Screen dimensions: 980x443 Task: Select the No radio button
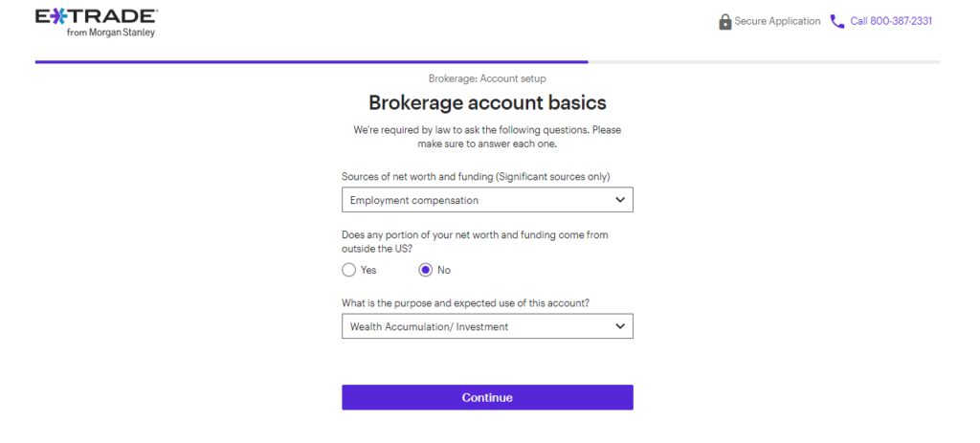tap(426, 271)
